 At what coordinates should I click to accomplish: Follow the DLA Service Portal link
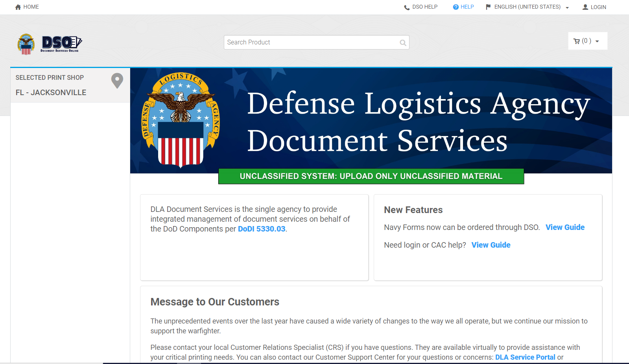(x=525, y=357)
